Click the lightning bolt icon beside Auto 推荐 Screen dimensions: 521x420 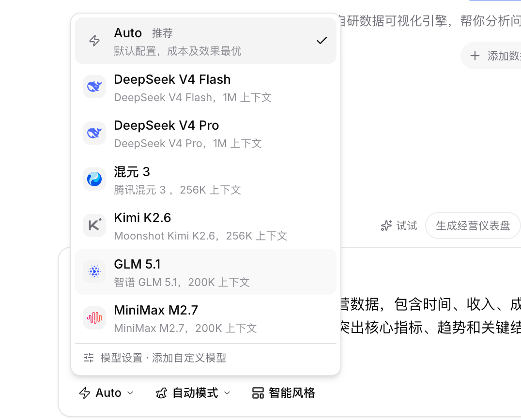click(x=94, y=41)
